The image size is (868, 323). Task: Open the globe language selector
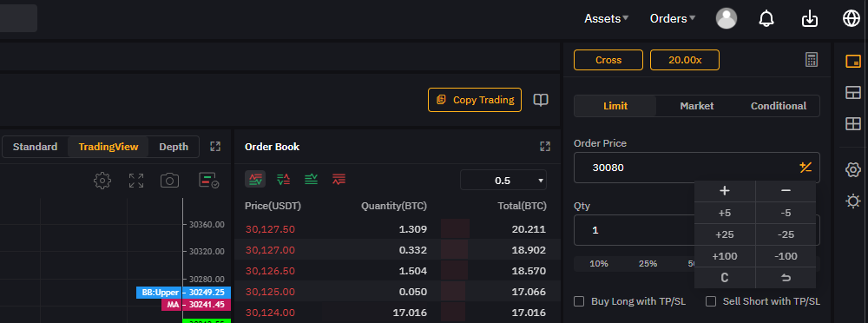(851, 18)
